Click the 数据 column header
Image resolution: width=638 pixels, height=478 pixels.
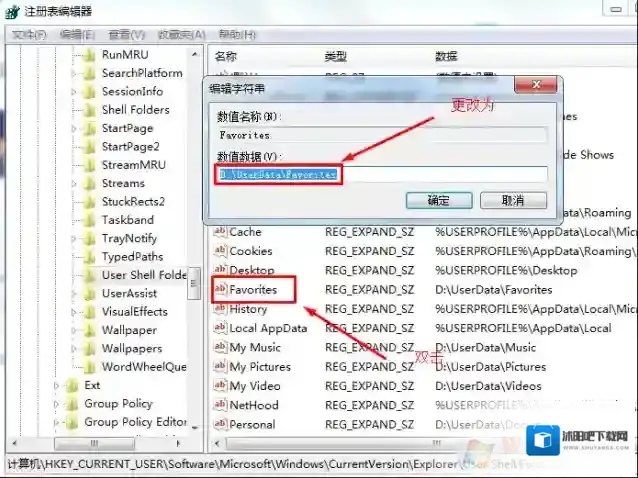pos(446,56)
